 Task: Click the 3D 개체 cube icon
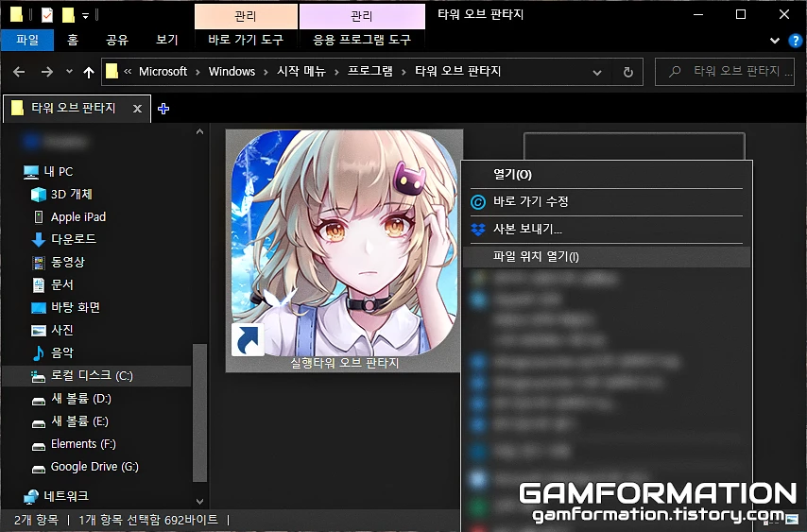point(39,195)
